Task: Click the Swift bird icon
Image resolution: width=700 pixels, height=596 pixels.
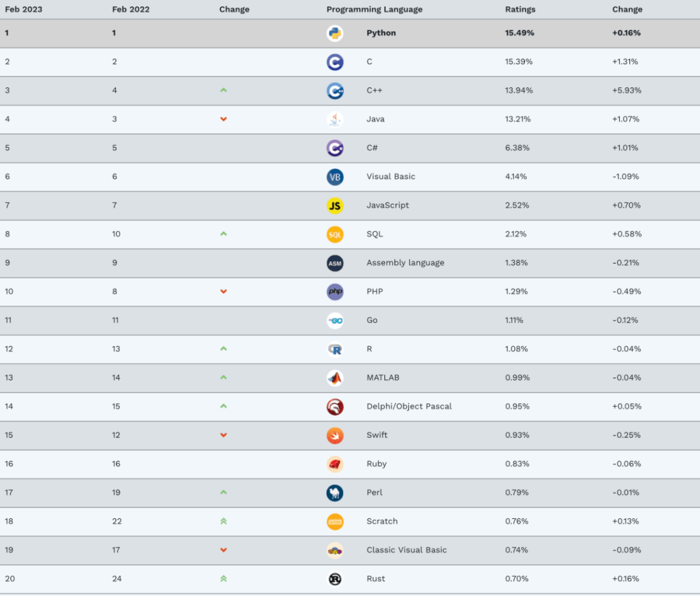Action: click(335, 435)
